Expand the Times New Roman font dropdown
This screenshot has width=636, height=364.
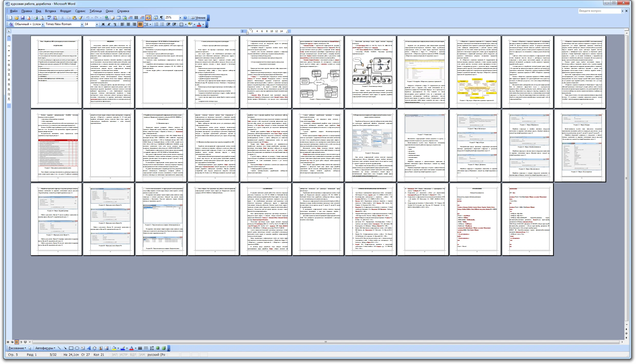[82, 24]
